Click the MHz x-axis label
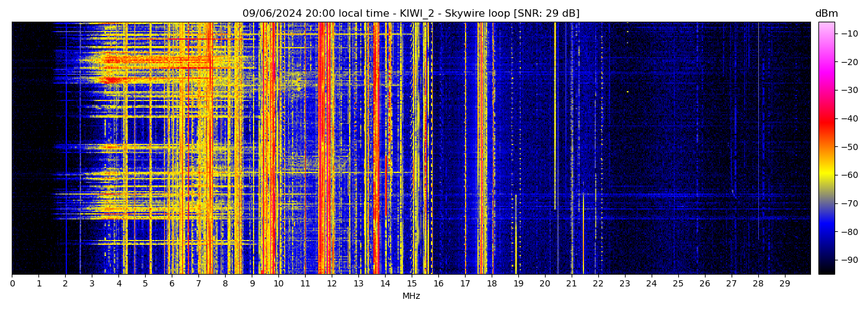This screenshot has height=310, width=868. (411, 296)
